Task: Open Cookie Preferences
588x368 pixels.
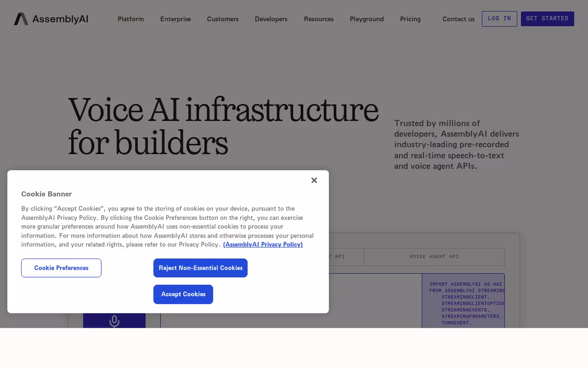Action: [x=61, y=268]
